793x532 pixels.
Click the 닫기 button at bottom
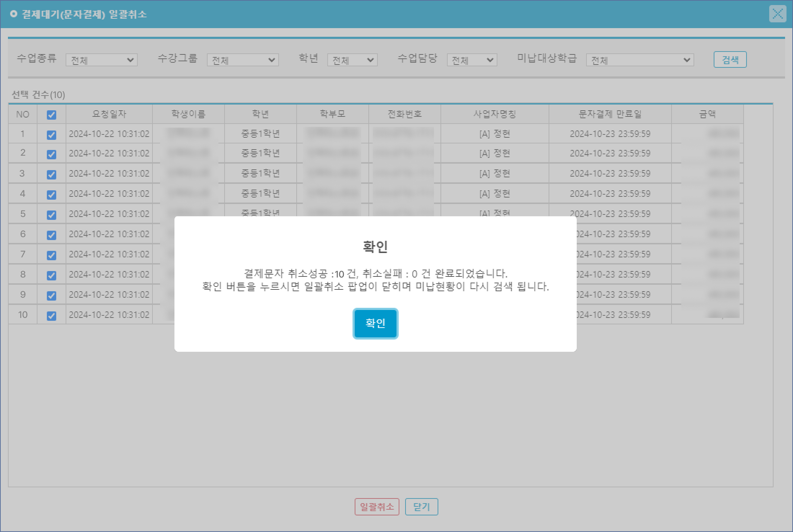(x=421, y=507)
